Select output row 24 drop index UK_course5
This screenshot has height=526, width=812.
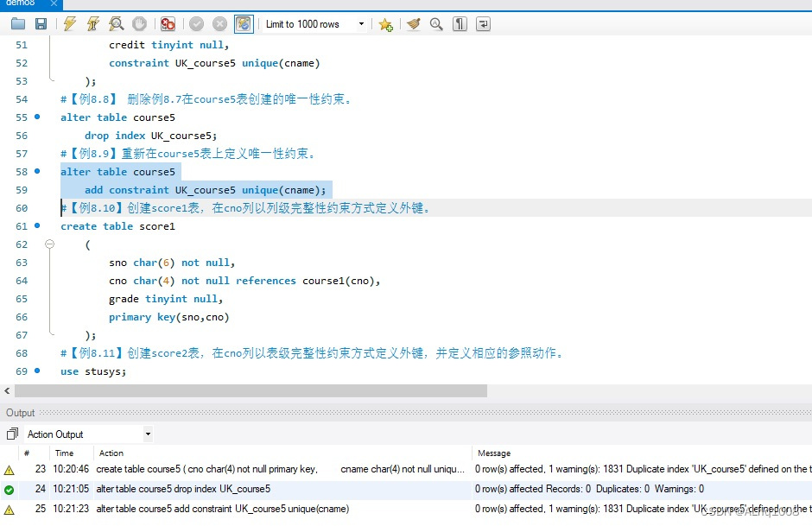tap(406, 489)
